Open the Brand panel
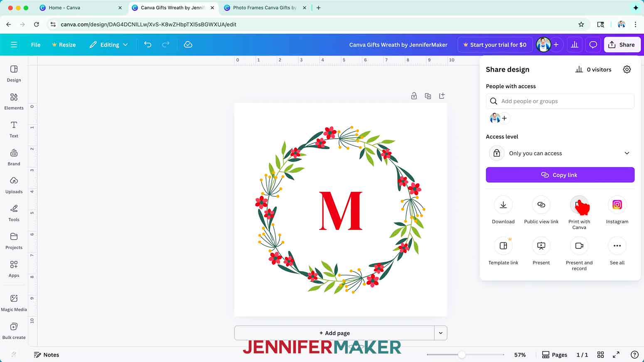 tap(14, 157)
